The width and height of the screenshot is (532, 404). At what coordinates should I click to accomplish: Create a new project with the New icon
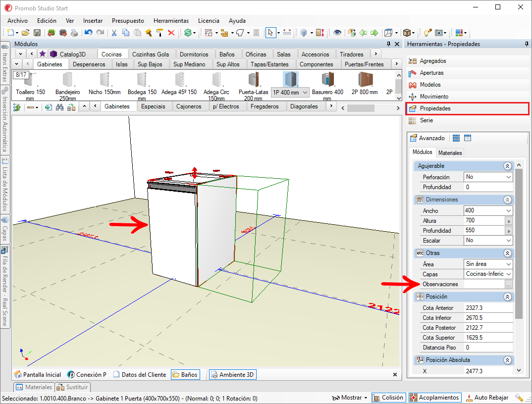[10, 33]
